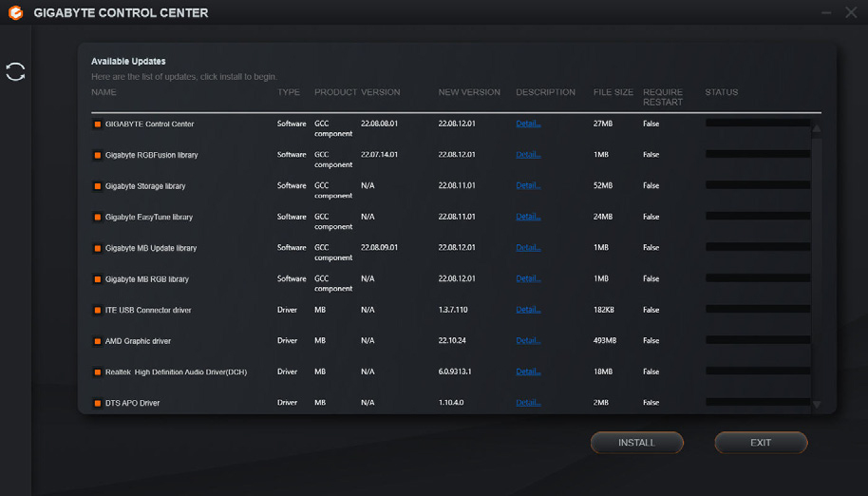
Task: Click the NAME column header
Action: click(x=104, y=92)
